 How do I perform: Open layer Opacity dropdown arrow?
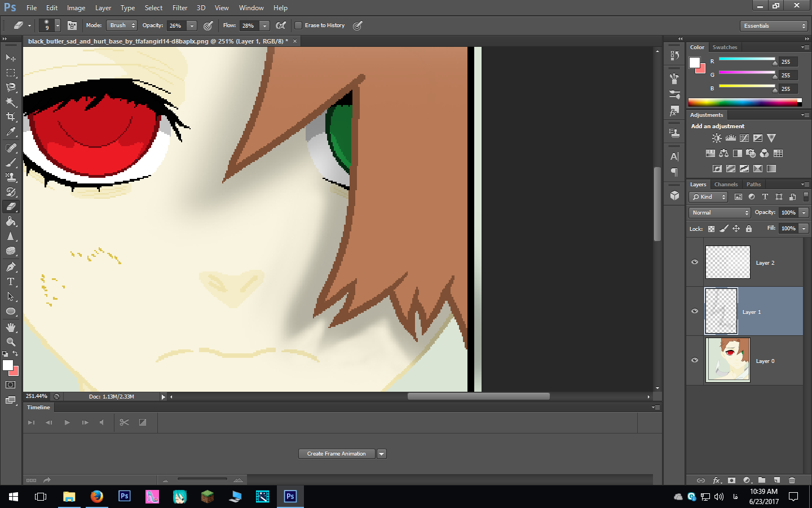click(x=804, y=213)
